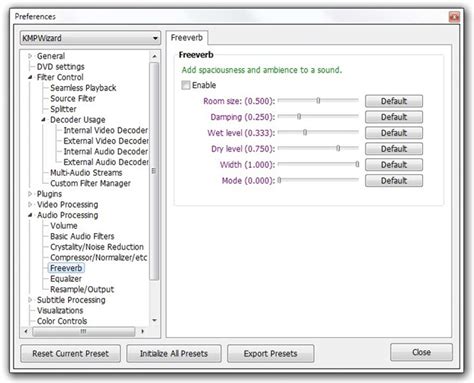Select Resample/Output tree item

[82, 289]
